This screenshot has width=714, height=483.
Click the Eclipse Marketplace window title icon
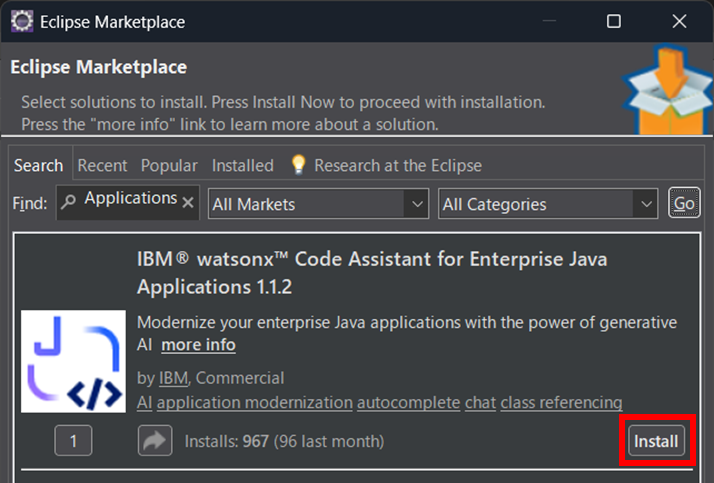point(21,21)
